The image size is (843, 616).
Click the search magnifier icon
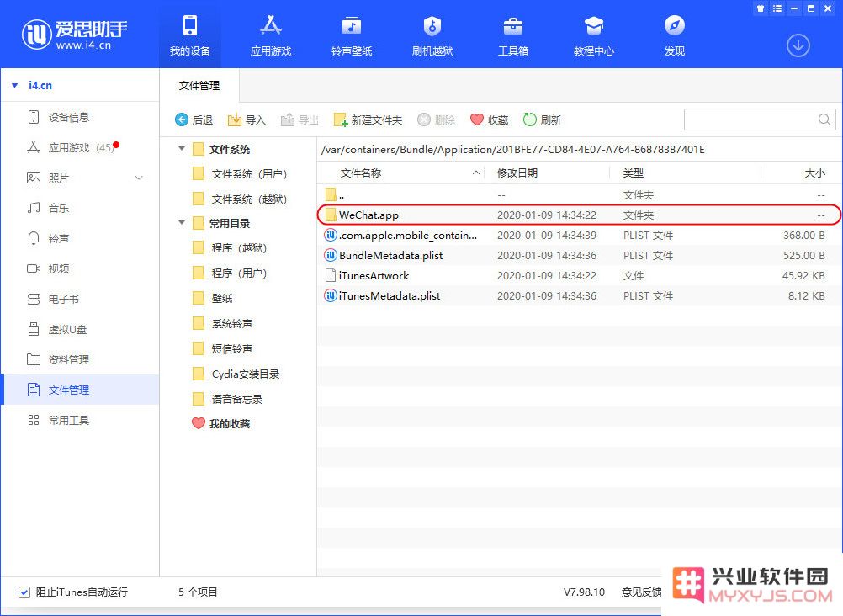824,119
